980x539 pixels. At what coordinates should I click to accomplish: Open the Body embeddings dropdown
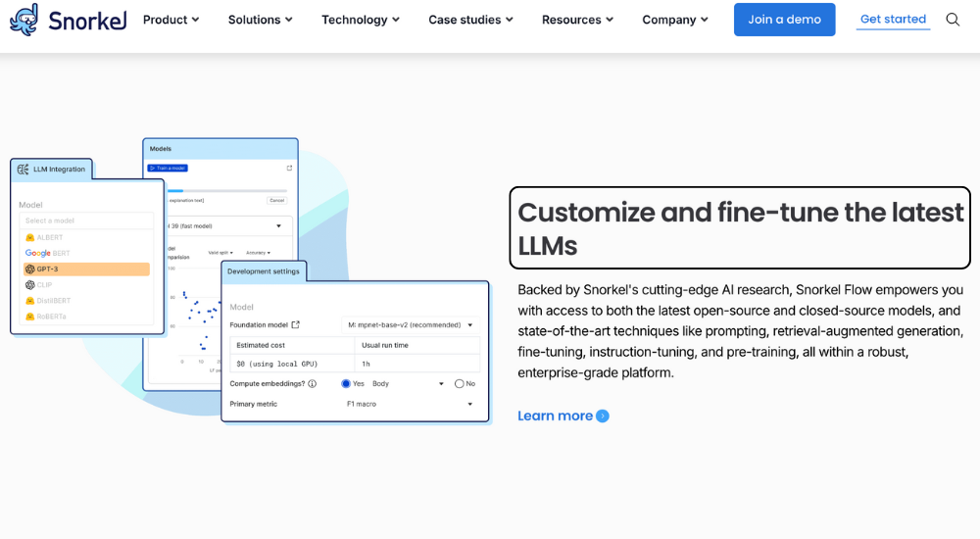pyautogui.click(x=408, y=384)
